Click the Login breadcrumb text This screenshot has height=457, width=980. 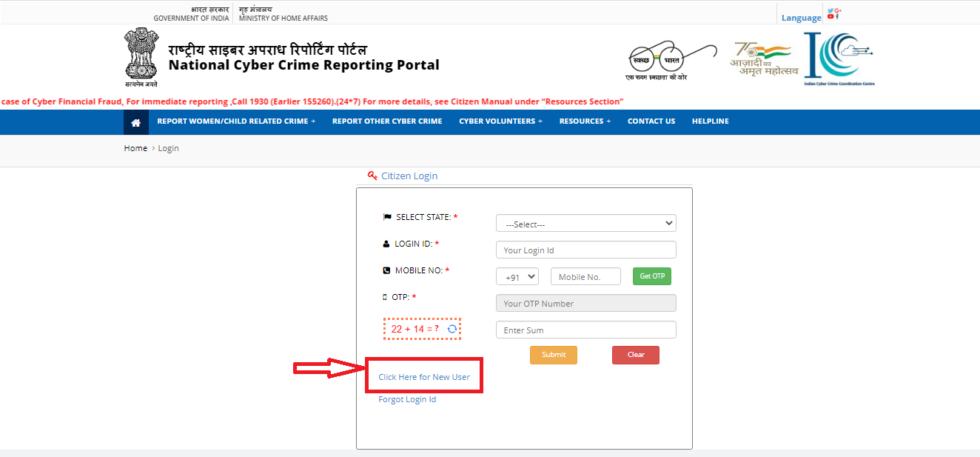pyautogui.click(x=169, y=148)
